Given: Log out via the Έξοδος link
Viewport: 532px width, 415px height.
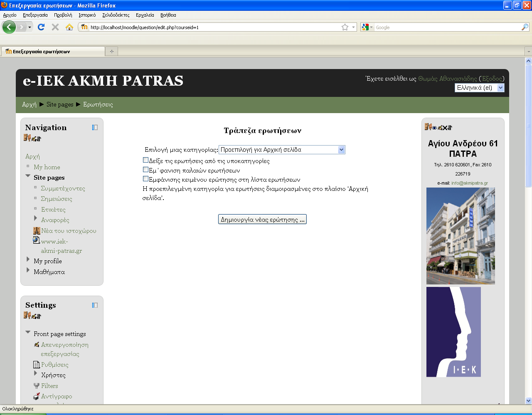Looking at the screenshot, I should tap(493, 79).
